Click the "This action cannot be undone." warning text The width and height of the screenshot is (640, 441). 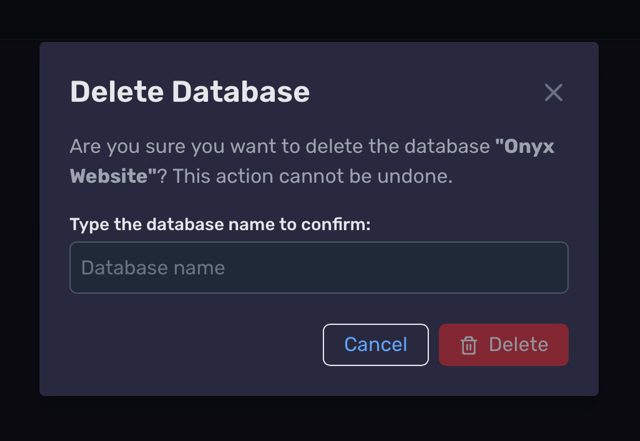[x=313, y=176]
